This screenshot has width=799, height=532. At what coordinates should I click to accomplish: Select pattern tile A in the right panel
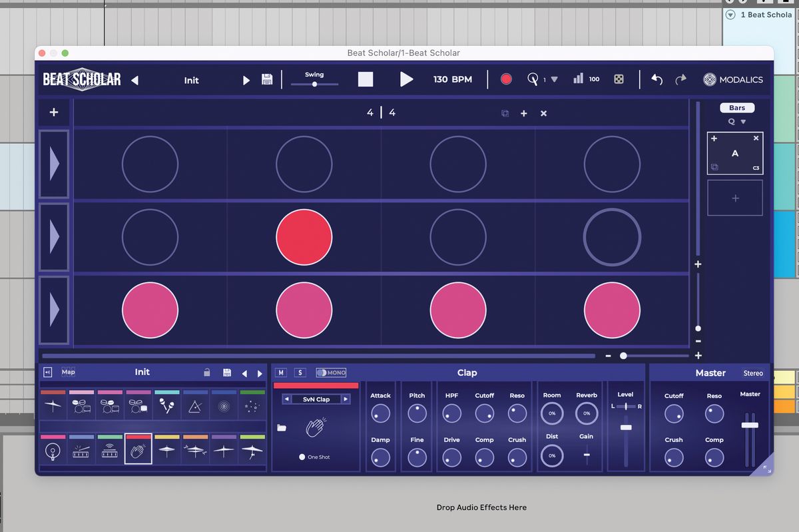[735, 153]
